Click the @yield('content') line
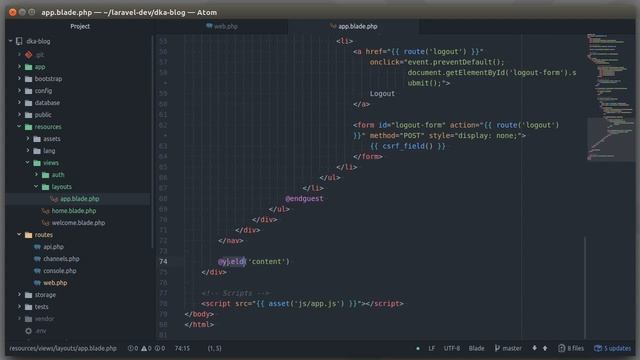The width and height of the screenshot is (640, 360). [253, 261]
